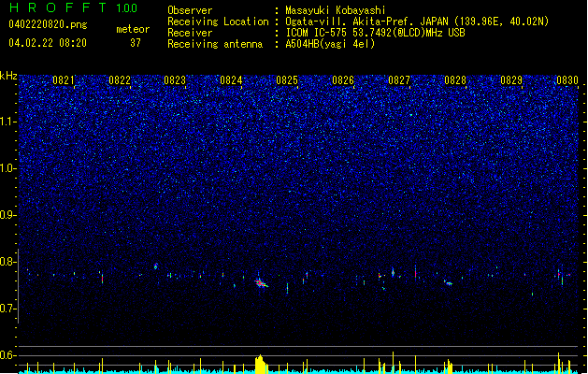Screen dimensions: 588x374
Task: Click the 1.1 kHz frequency axis label
Action: click(8, 122)
